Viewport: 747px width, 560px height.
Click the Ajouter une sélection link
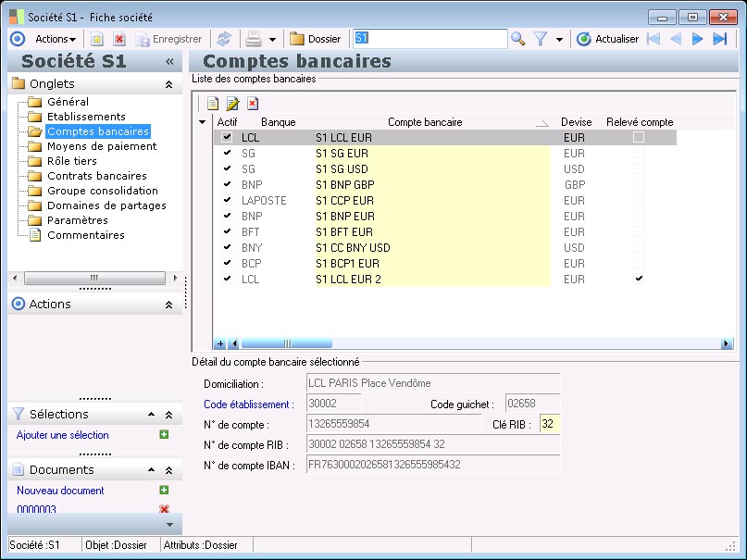[63, 435]
